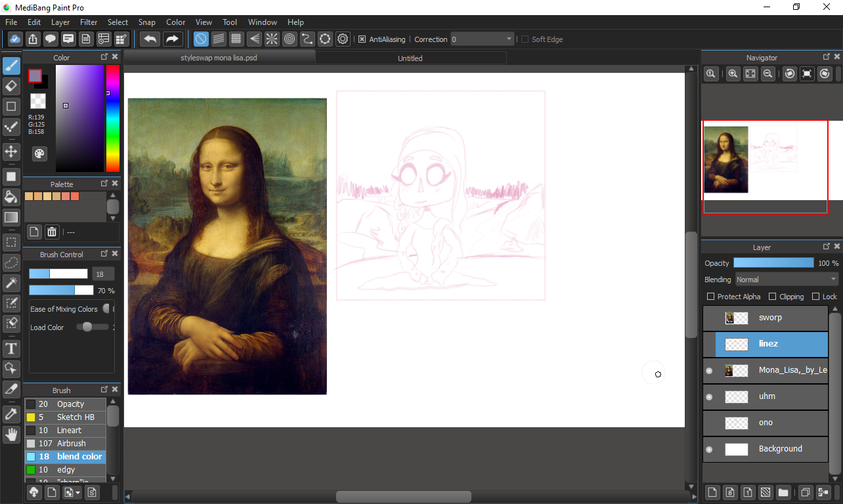Viewport: 843px width, 504px height.
Task: Open the color palette wheel button
Action: [x=39, y=154]
